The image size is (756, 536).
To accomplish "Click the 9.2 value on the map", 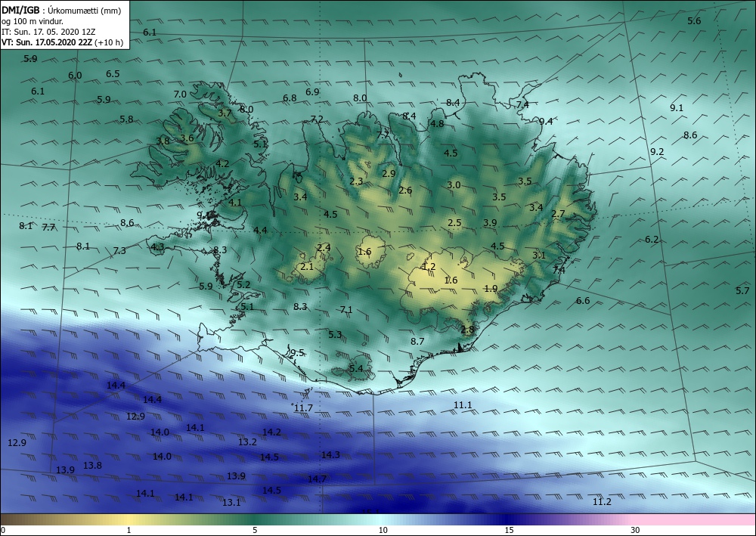I will coord(657,151).
